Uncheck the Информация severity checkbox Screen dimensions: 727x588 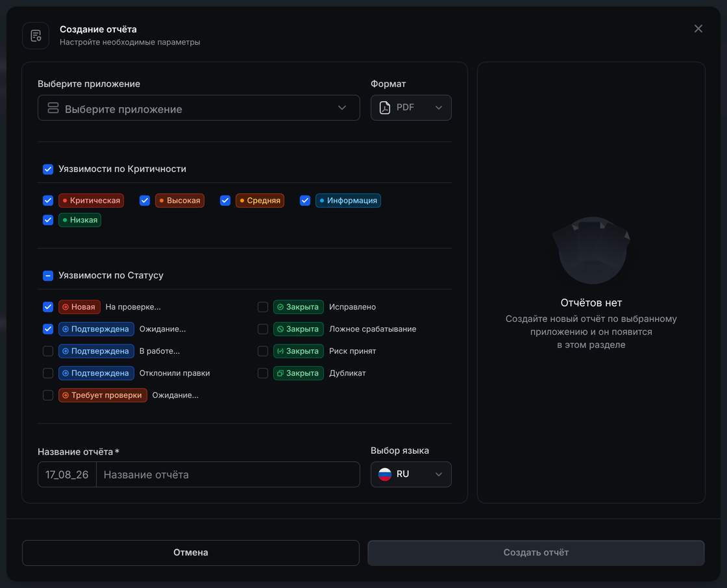(x=304, y=201)
